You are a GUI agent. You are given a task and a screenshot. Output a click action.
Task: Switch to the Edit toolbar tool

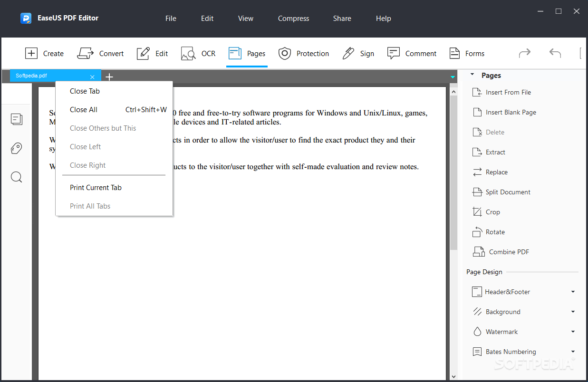click(152, 54)
